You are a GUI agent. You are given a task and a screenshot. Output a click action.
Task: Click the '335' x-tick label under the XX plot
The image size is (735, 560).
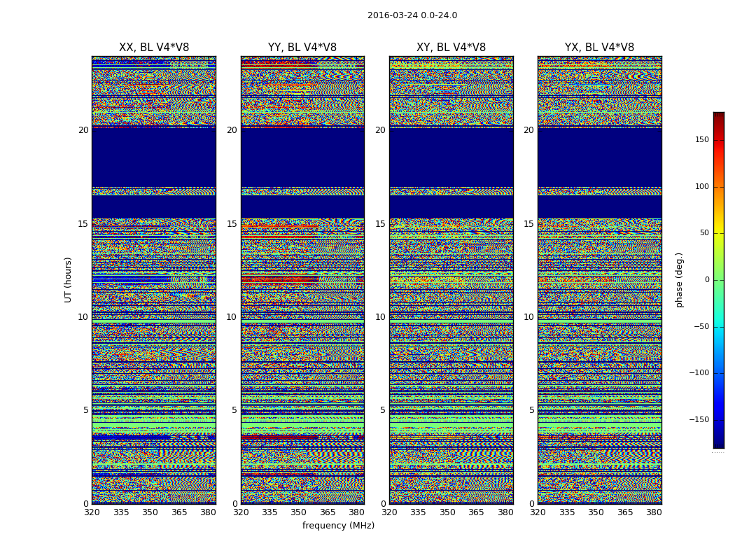pos(121,512)
